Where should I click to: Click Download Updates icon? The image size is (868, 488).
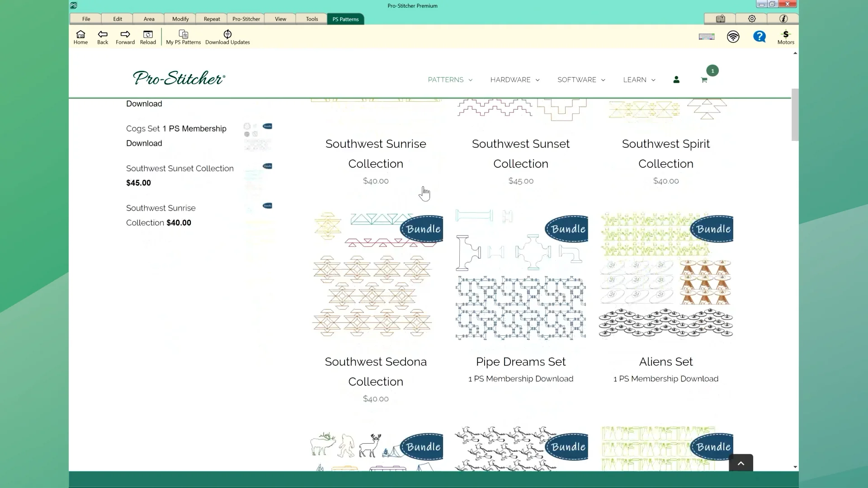coord(227,37)
